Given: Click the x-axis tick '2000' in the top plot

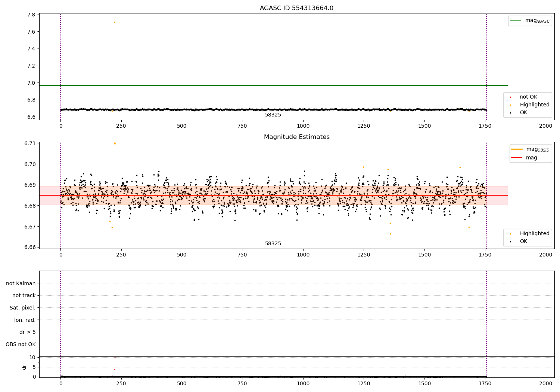Looking at the screenshot, I should [x=546, y=126].
